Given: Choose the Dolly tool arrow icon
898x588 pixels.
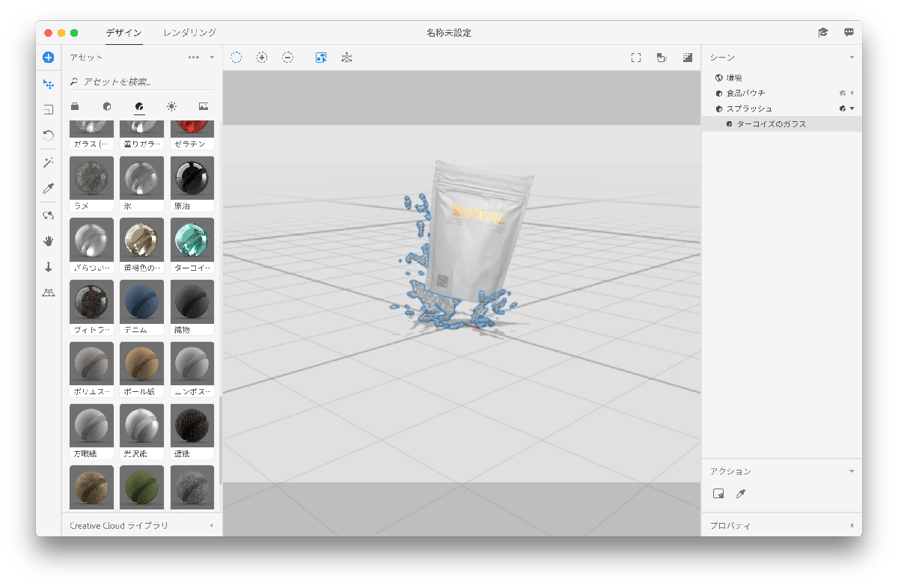Looking at the screenshot, I should [x=48, y=267].
